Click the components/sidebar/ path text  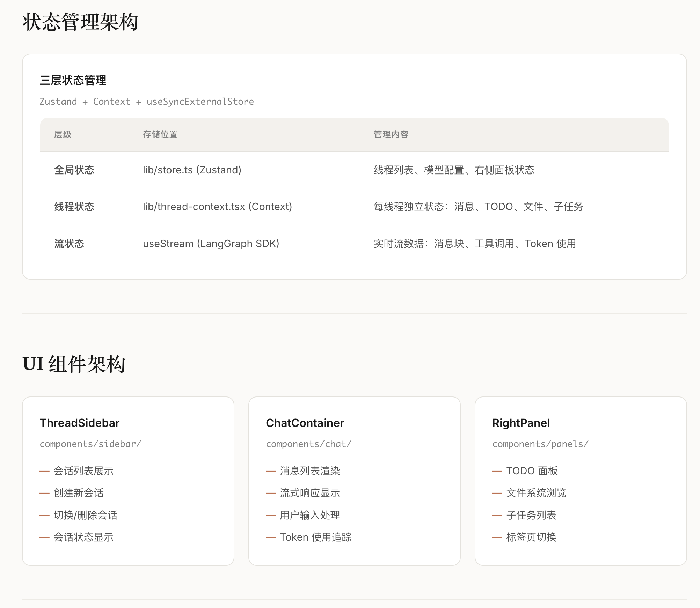pyautogui.click(x=90, y=444)
